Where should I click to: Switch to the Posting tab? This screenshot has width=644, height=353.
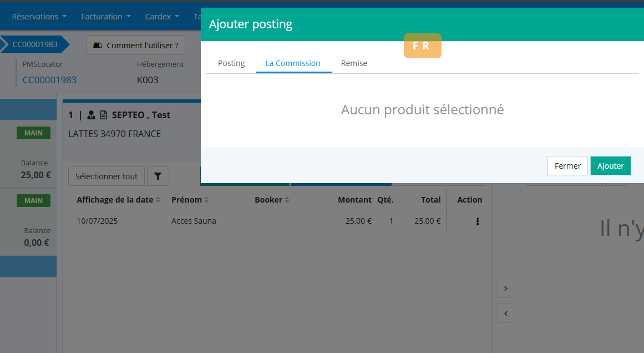231,63
